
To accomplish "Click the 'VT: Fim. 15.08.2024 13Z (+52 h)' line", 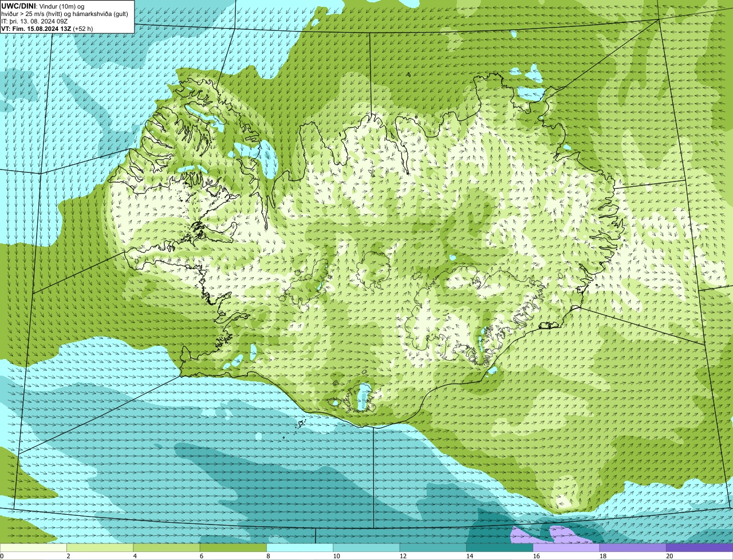I will tap(48, 29).
